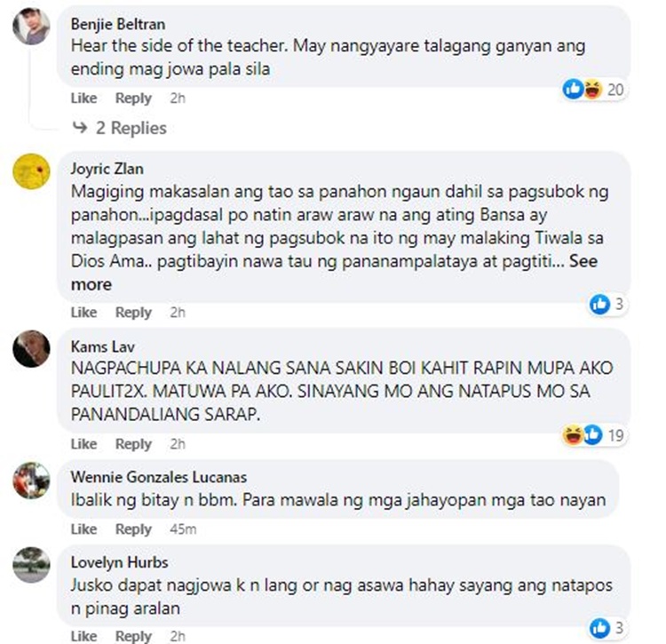Click the like reaction icon on Benjie Beltran's comment
This screenshot has width=666, height=644.
click(574, 89)
